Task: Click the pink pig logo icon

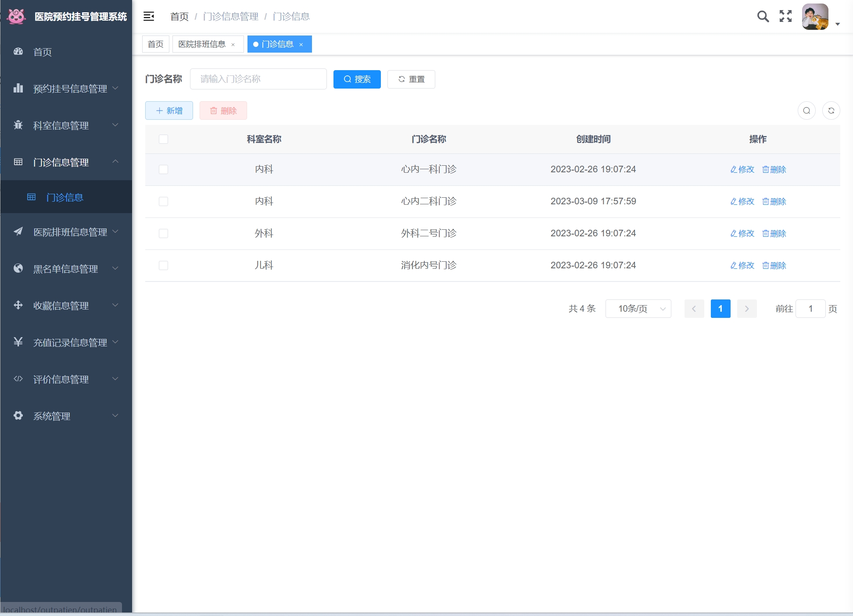Action: (17, 17)
